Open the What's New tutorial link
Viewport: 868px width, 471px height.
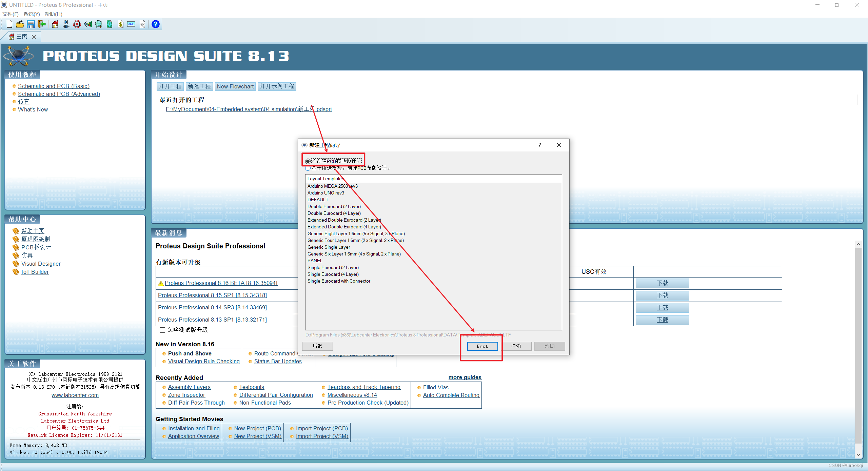click(x=33, y=109)
